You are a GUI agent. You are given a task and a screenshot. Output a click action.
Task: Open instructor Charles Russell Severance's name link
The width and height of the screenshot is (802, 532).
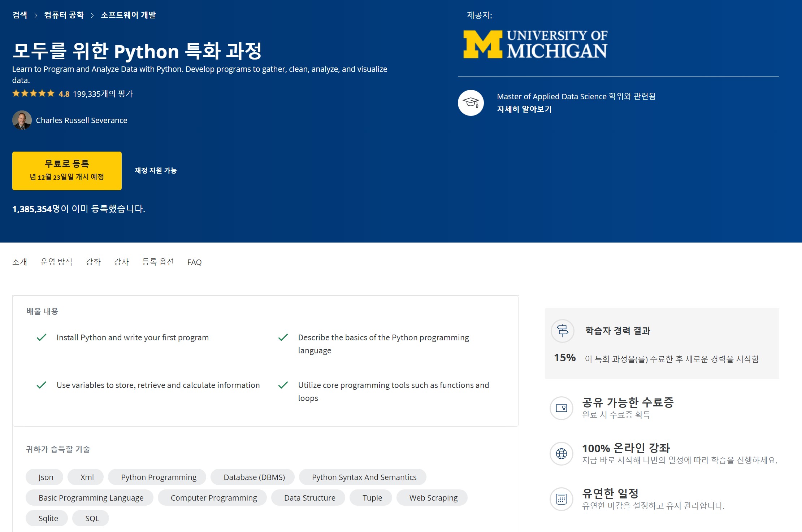[x=82, y=120]
